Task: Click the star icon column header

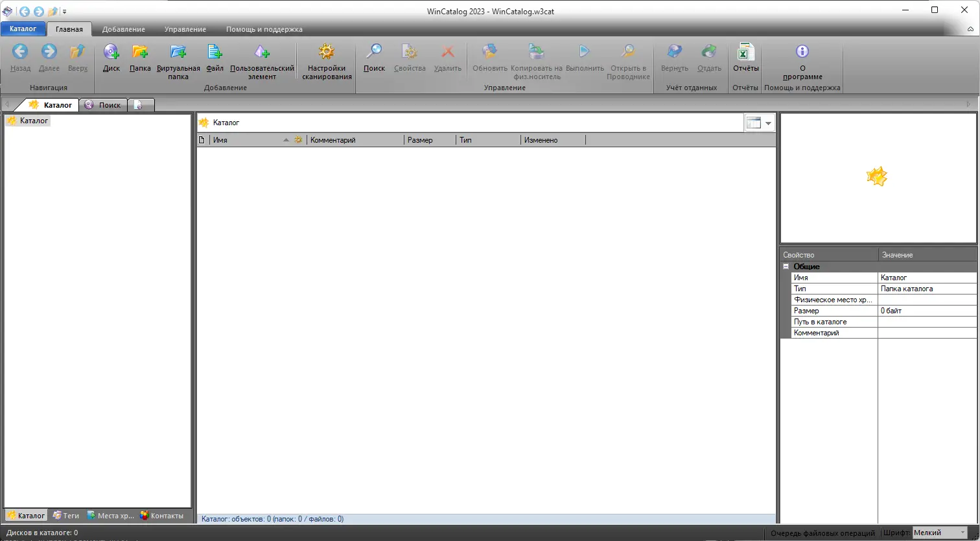Action: pos(298,140)
